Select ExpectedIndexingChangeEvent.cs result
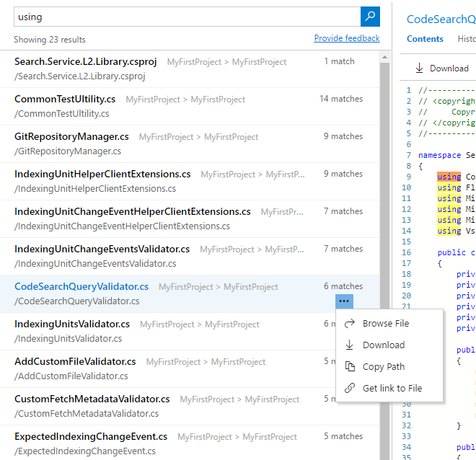The width and height of the screenshot is (476, 460). pos(190,443)
